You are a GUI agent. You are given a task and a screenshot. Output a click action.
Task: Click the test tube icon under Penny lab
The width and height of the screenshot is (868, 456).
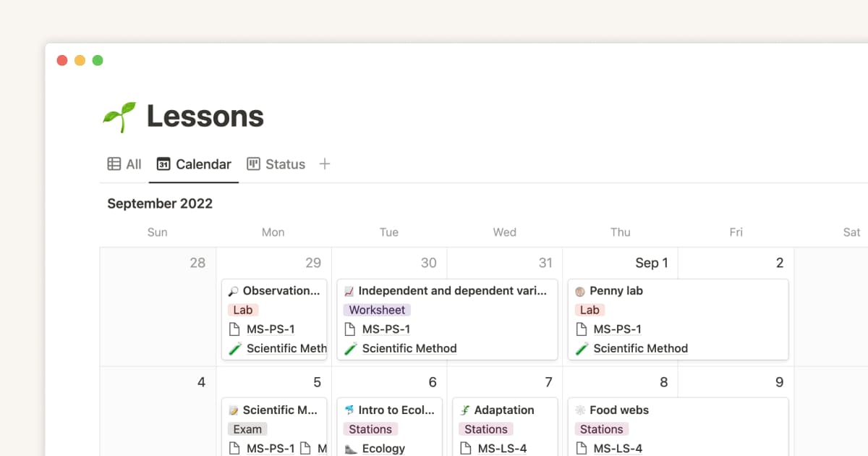581,348
